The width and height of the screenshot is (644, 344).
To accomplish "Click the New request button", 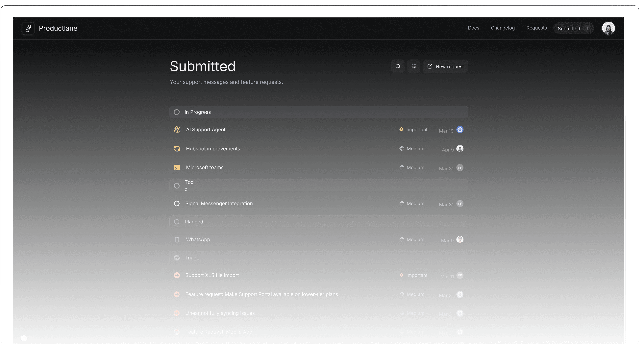I will click(x=445, y=66).
